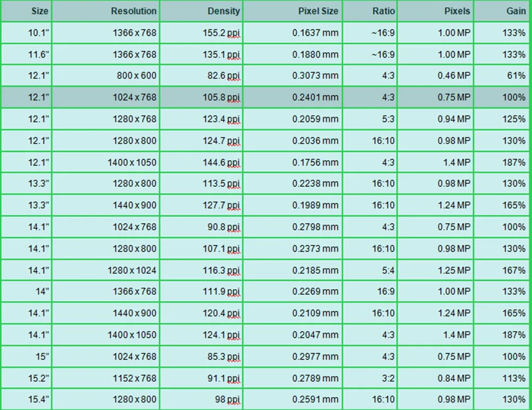The image size is (532, 410).
Task: Click the Pixels column header
Action: [436, 11]
